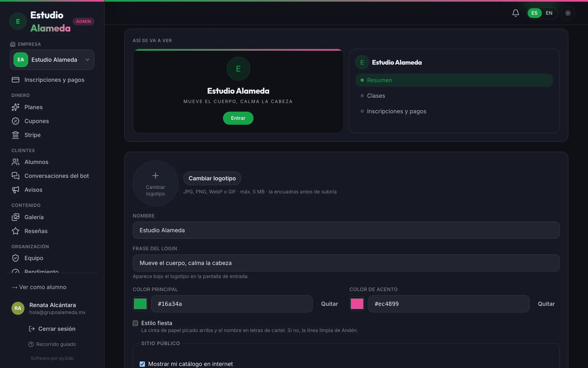Viewport: 588px width, 368px height.
Task: Click the E logo in login preview
Action: 238,69
